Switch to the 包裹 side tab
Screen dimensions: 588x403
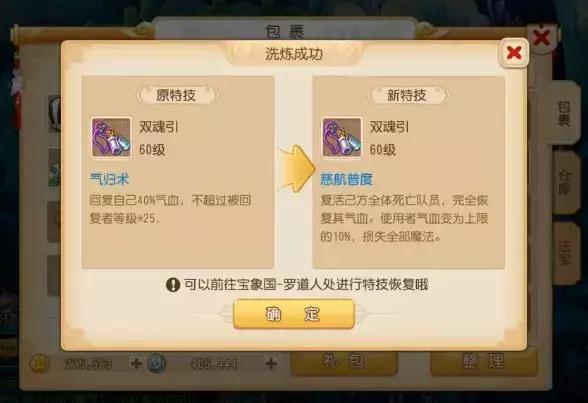pyautogui.click(x=565, y=113)
